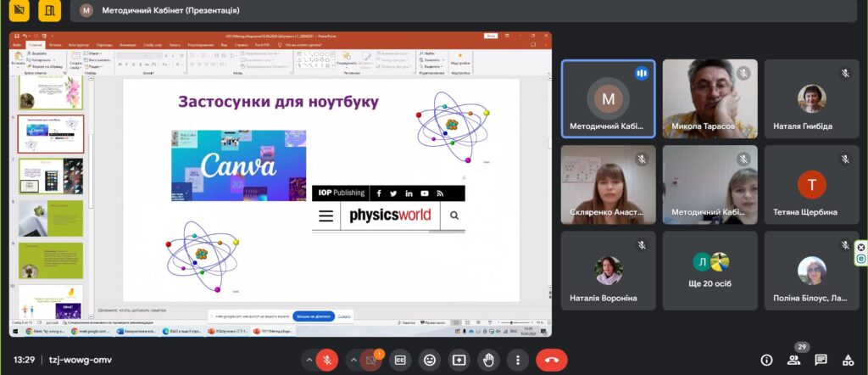Open the Макет layout dropdown
Viewport: 868px width, 375px height.
[x=92, y=53]
